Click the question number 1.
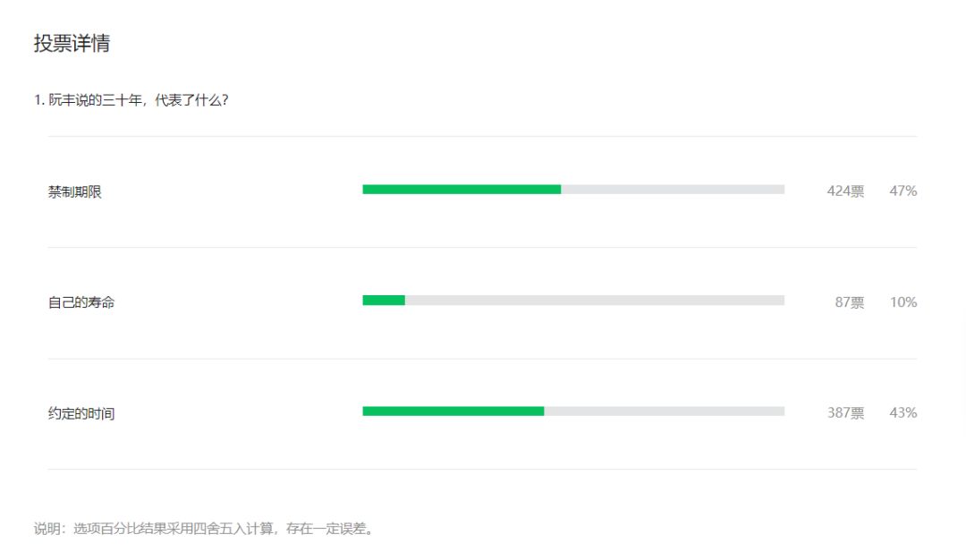Screen dimensions: 966x560 pos(38,100)
